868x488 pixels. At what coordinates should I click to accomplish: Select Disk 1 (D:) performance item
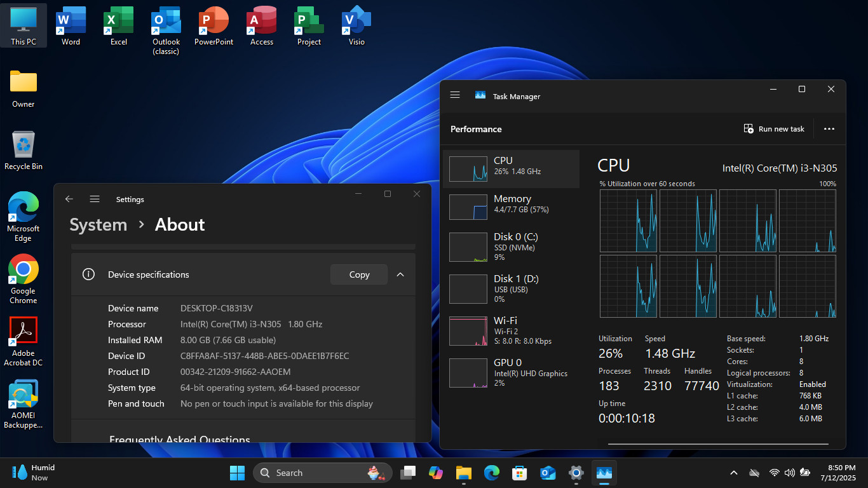(511, 288)
